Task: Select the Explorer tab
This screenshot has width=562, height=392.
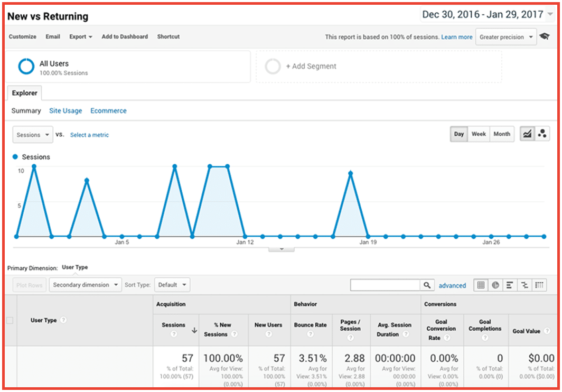Action: coord(24,93)
